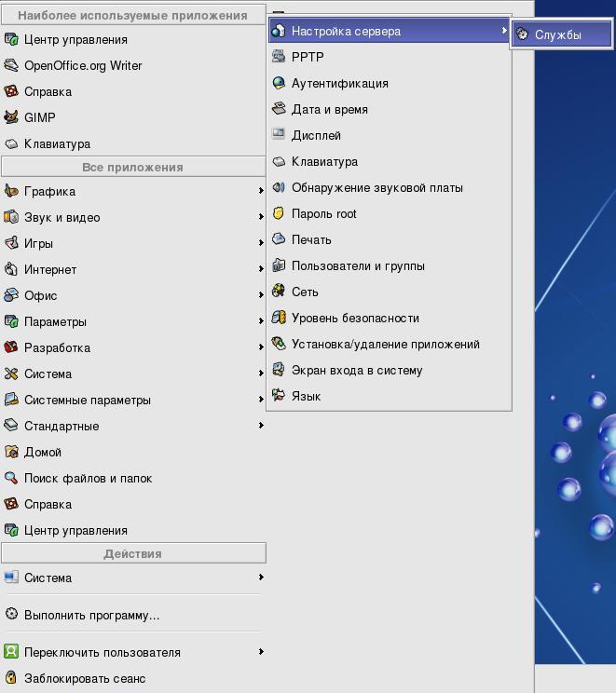Open the Системные параметры menu item
616x693 pixels.
point(133,400)
